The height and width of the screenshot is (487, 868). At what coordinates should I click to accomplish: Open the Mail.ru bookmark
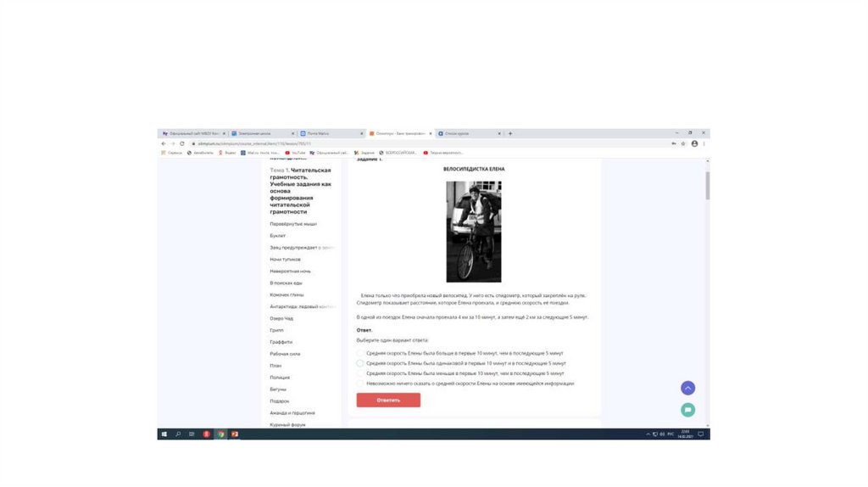coord(259,153)
